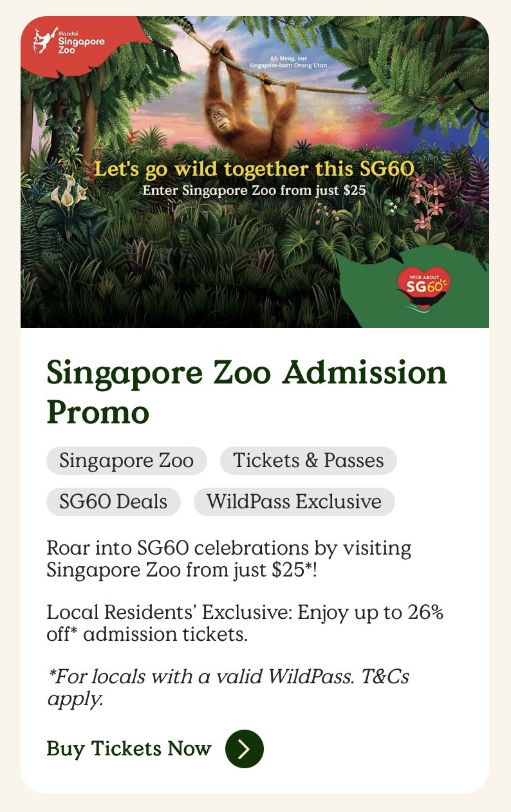Choose the WildPass Exclusive tag
This screenshot has height=812, width=511.
click(294, 502)
